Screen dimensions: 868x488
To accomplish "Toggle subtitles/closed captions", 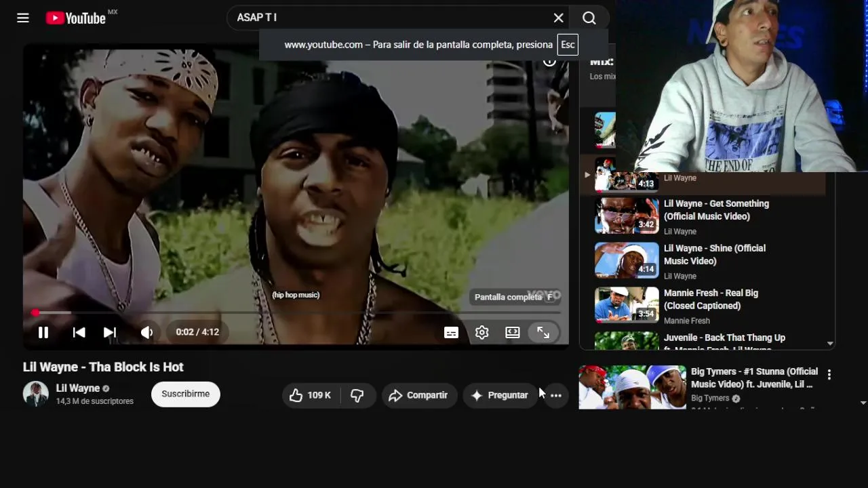I will click(451, 332).
